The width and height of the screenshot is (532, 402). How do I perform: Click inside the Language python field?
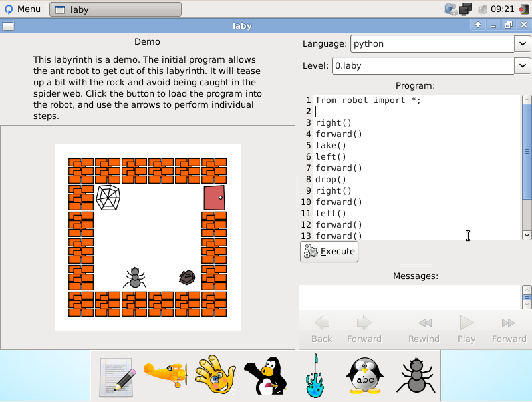[432, 44]
